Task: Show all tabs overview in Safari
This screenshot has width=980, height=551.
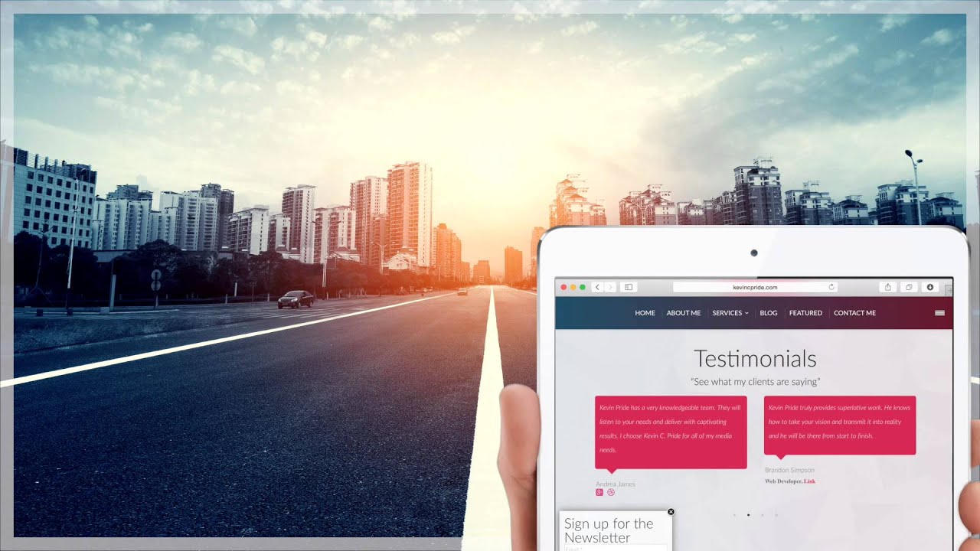Action: tap(909, 287)
